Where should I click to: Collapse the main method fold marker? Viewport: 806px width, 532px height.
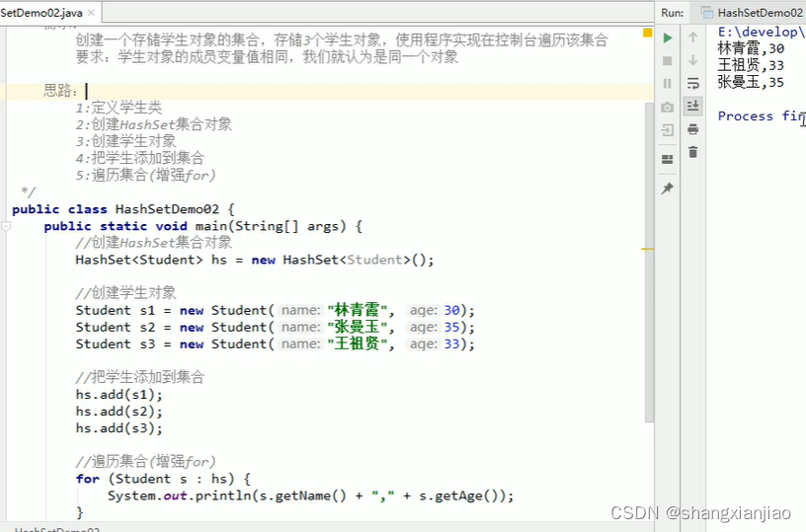coord(6,226)
